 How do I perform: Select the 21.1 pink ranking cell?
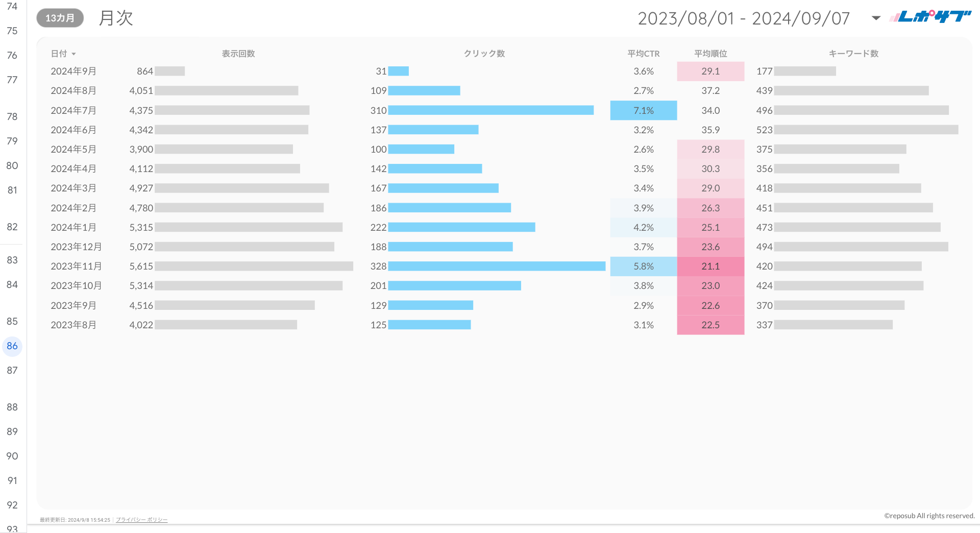(x=710, y=266)
